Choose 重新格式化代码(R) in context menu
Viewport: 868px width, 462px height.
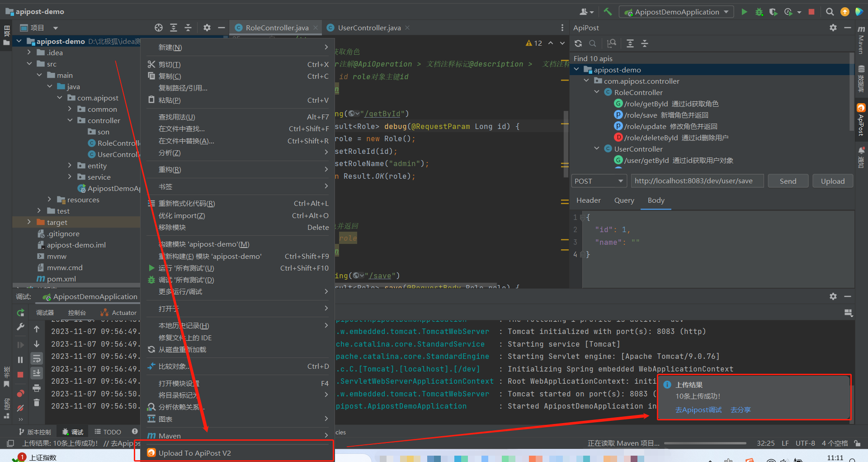point(237,204)
